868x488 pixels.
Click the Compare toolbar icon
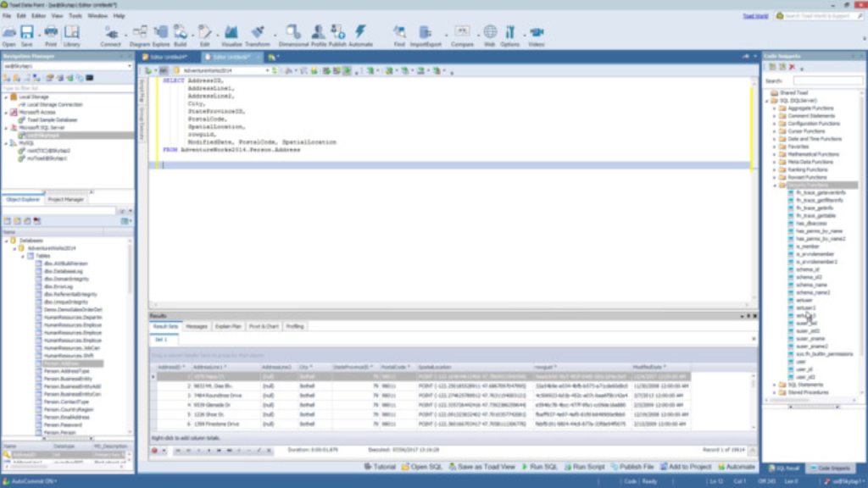click(x=462, y=33)
